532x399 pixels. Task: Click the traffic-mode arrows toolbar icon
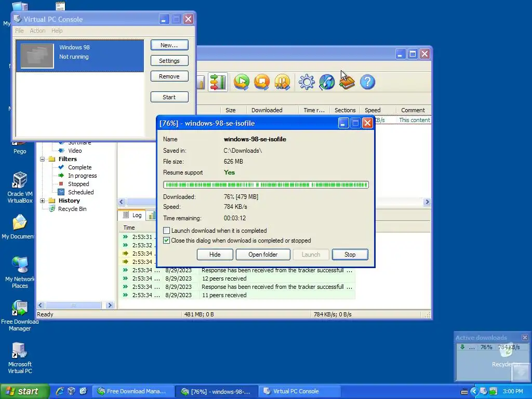point(218,82)
